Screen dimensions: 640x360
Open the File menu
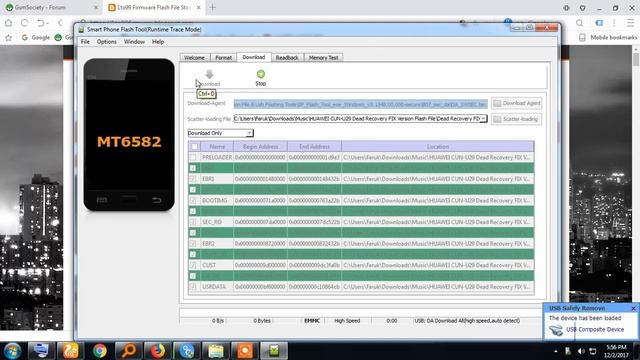85,42
